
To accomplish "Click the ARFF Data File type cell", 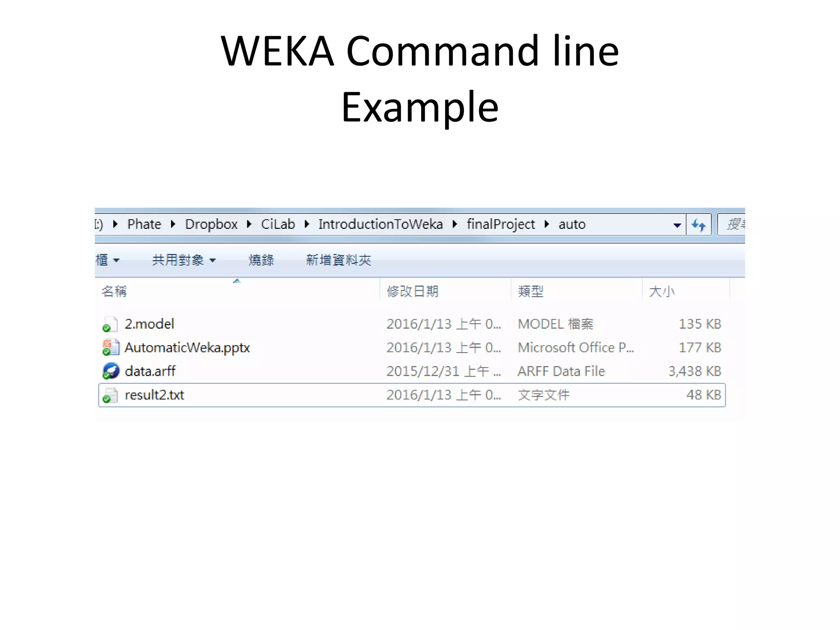I will click(x=561, y=371).
